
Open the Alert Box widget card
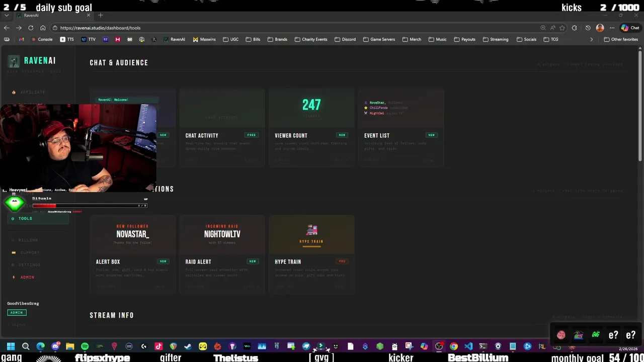[132, 254]
